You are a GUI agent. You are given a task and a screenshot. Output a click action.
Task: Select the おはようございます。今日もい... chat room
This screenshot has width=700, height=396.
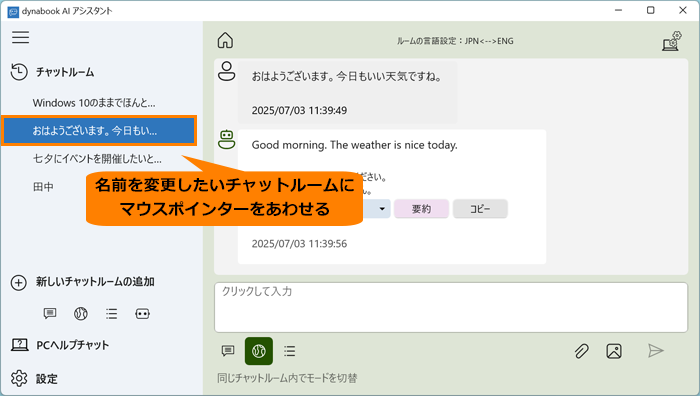coord(99,131)
